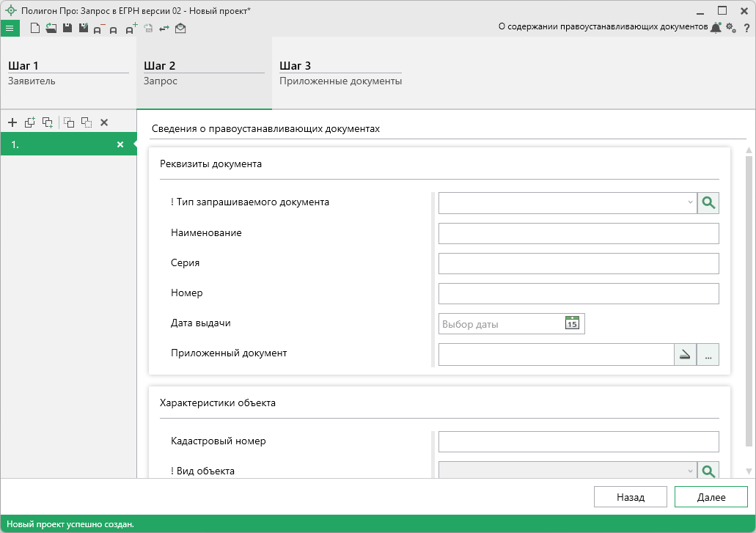Open the notifications bell
This screenshot has height=533, width=756.
(x=716, y=28)
